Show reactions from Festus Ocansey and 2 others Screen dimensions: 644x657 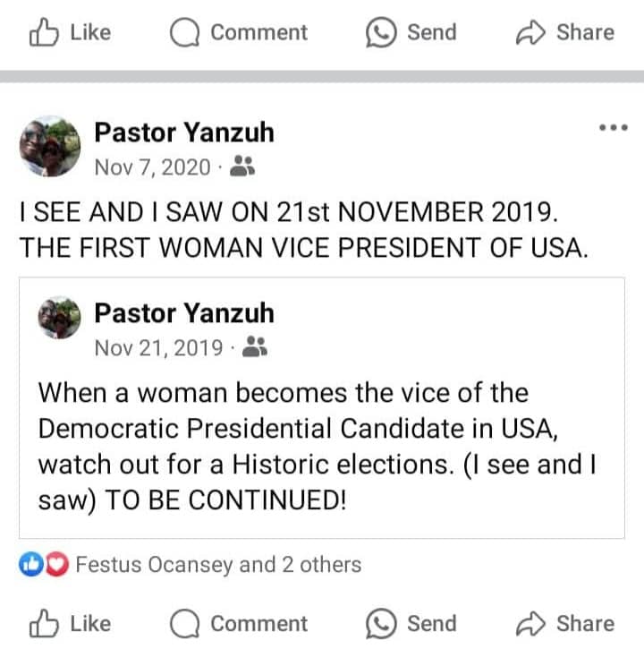click(218, 565)
